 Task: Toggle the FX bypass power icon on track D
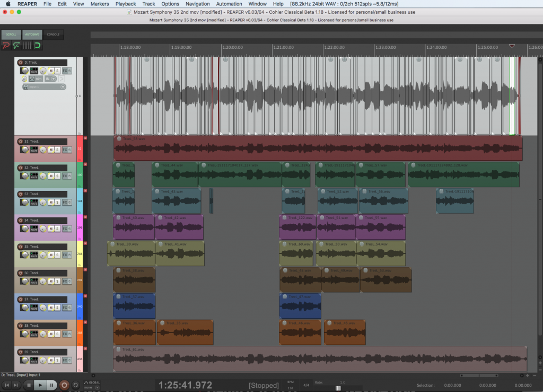[69, 71]
